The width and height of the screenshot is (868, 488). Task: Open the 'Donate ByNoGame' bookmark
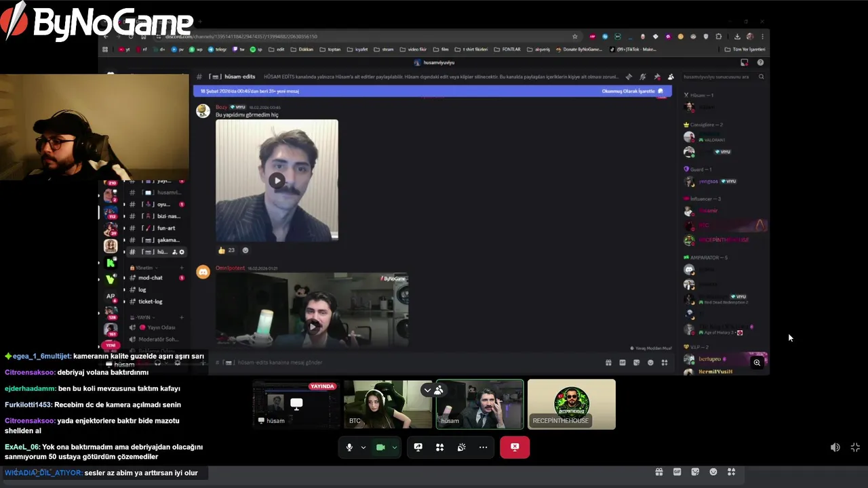click(578, 49)
